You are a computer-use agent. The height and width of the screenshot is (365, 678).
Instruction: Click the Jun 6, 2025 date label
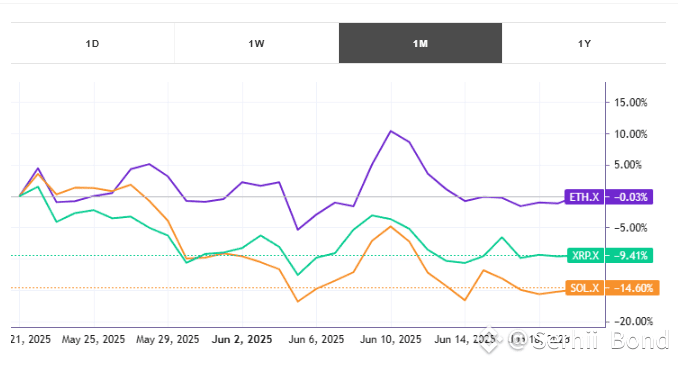pyautogui.click(x=317, y=339)
